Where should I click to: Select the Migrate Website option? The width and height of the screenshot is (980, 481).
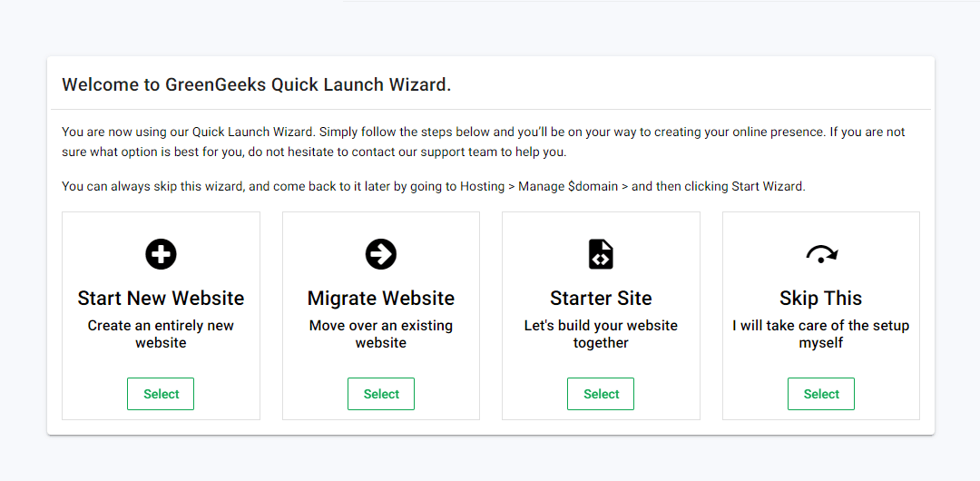[381, 394]
